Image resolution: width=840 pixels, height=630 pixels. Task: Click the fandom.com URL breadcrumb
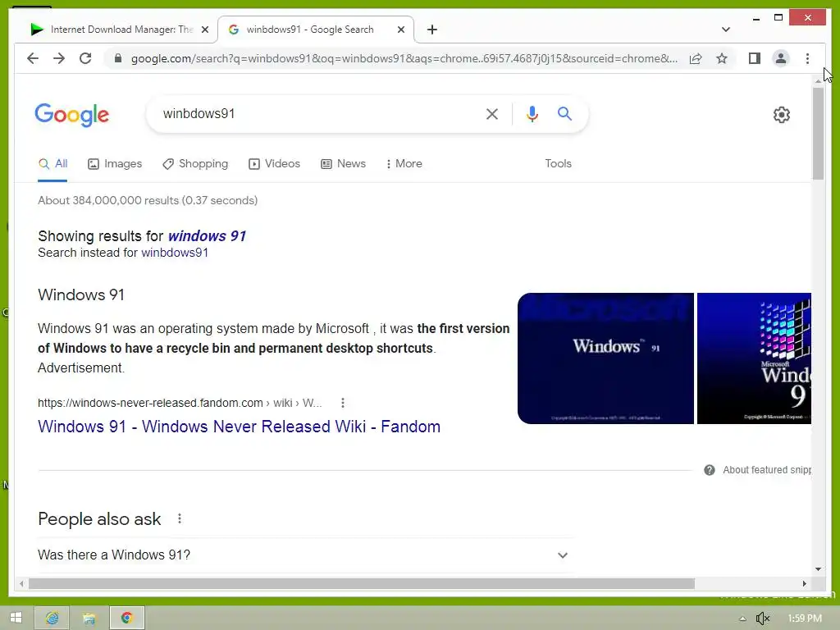(x=180, y=403)
